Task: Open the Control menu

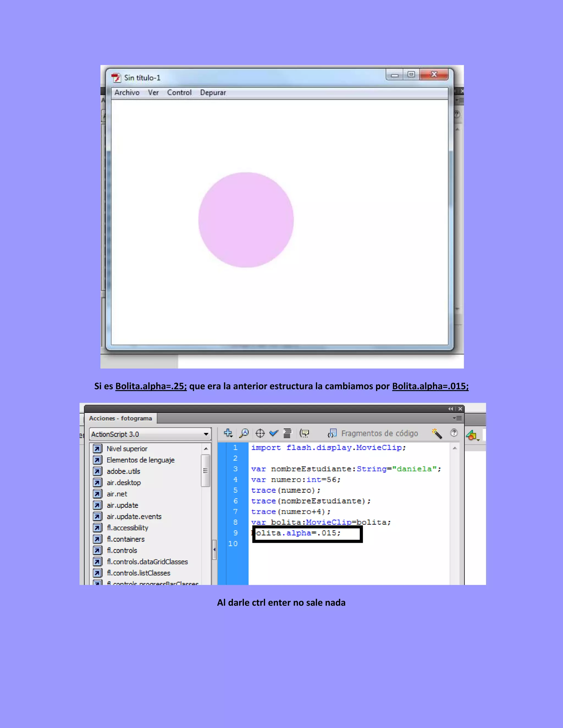Action: 179,92
